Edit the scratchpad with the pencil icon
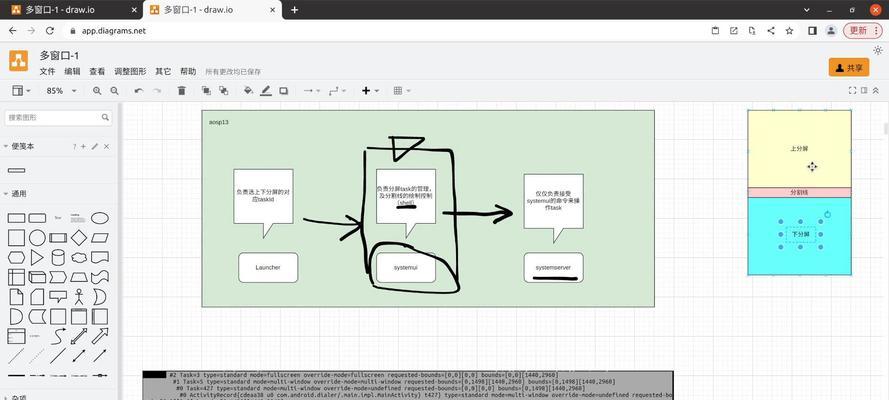This screenshot has width=889, height=400. (x=95, y=146)
